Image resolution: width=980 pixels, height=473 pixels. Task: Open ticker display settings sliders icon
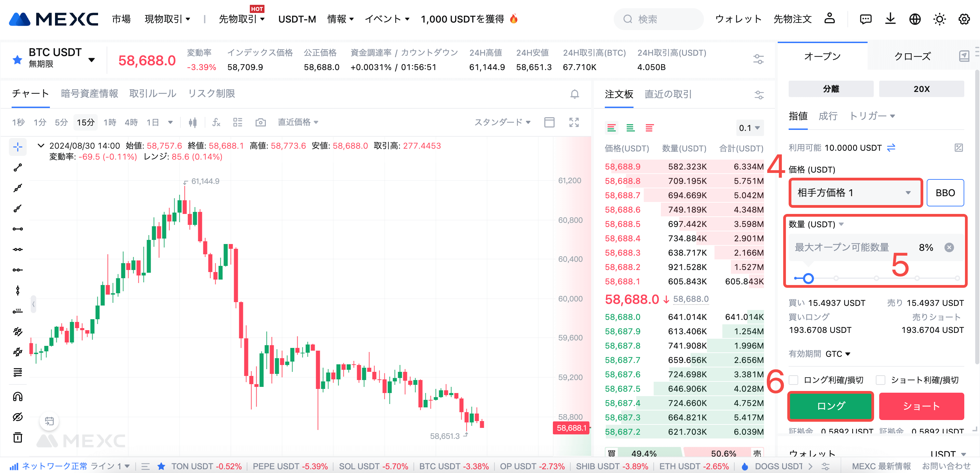(x=758, y=59)
